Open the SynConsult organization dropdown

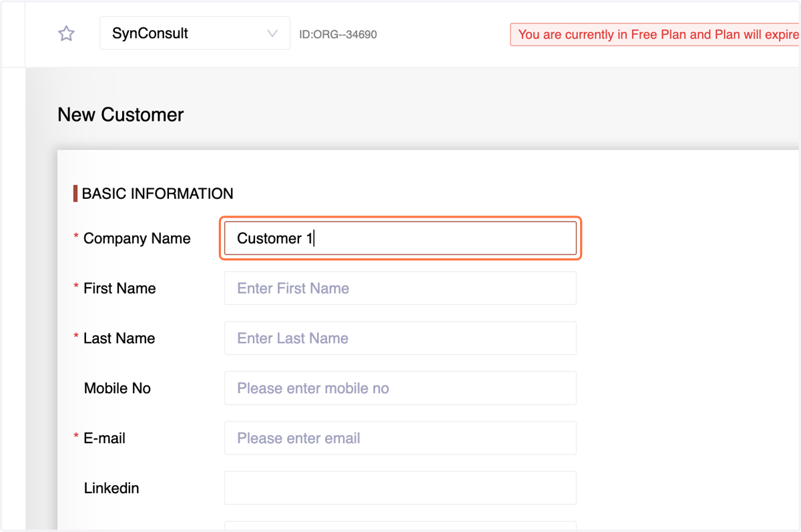pos(195,33)
